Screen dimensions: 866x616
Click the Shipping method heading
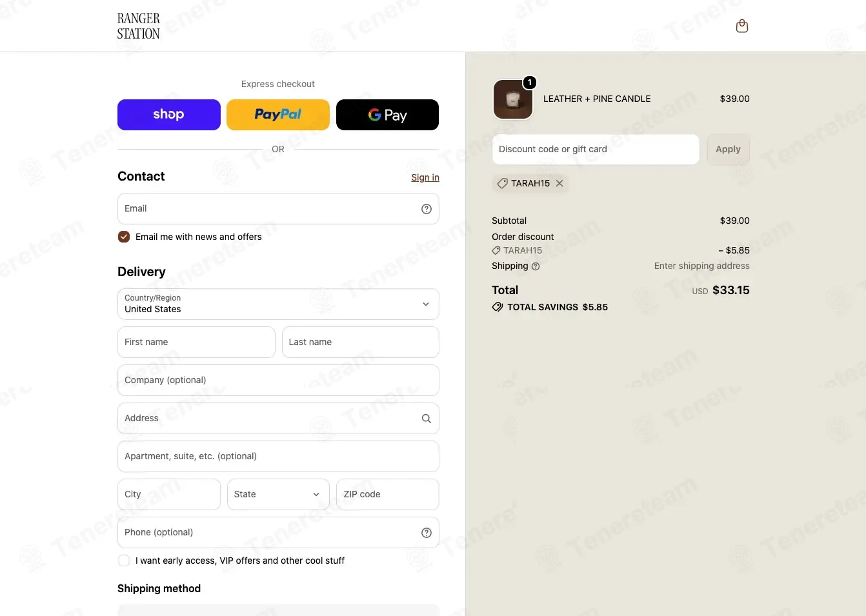point(159,588)
